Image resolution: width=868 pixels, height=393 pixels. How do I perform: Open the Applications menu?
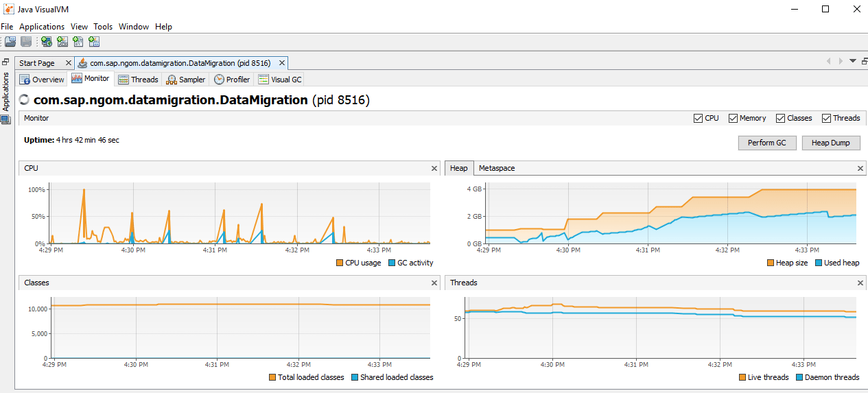point(42,27)
